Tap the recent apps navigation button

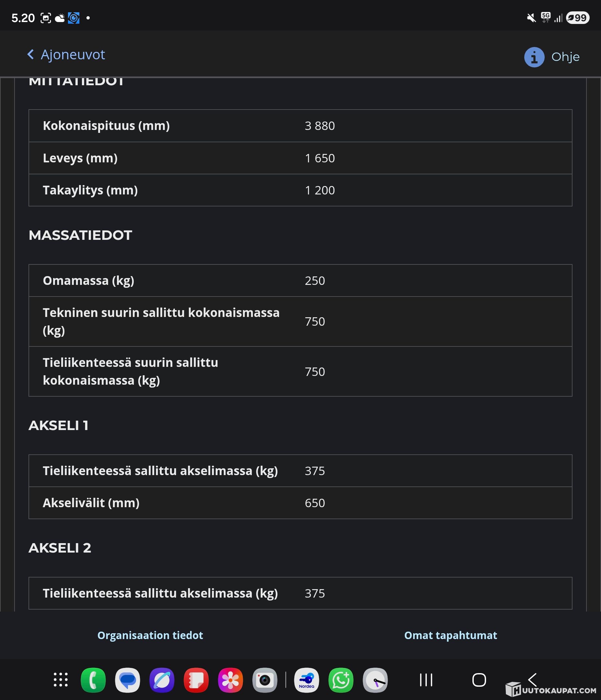click(x=426, y=680)
